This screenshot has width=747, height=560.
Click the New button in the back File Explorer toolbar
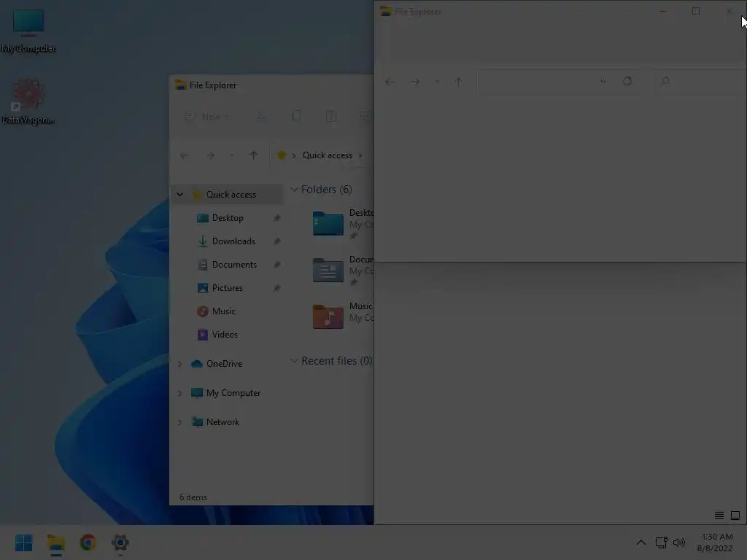[x=206, y=116]
